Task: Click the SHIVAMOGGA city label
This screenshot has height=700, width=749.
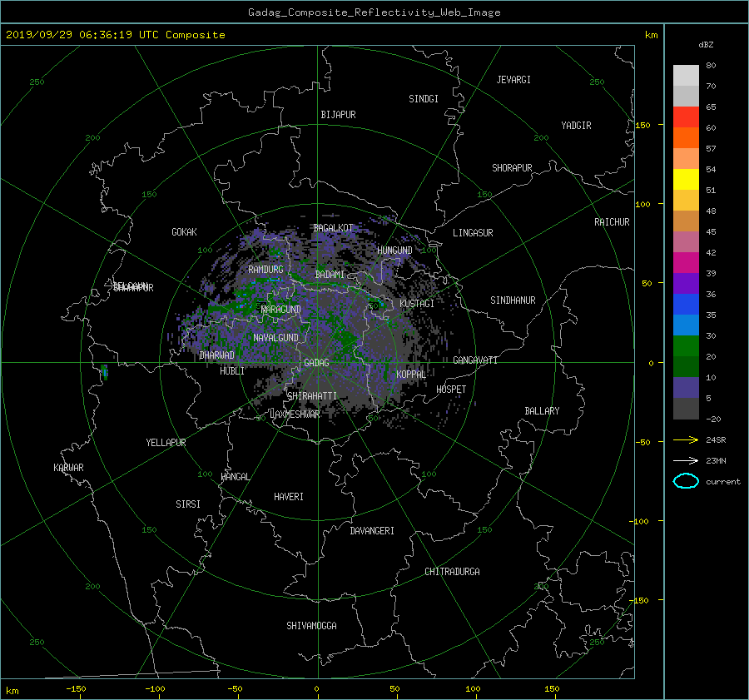Action: tap(311, 625)
